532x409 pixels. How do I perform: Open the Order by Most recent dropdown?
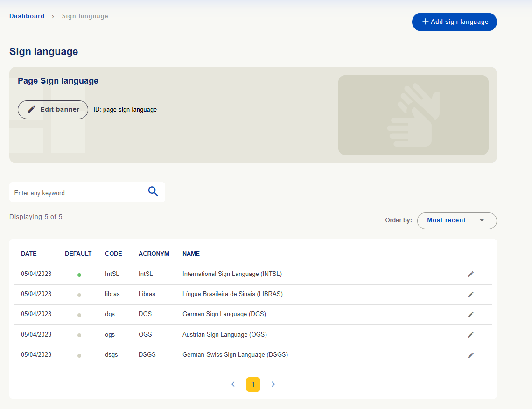[x=457, y=221]
